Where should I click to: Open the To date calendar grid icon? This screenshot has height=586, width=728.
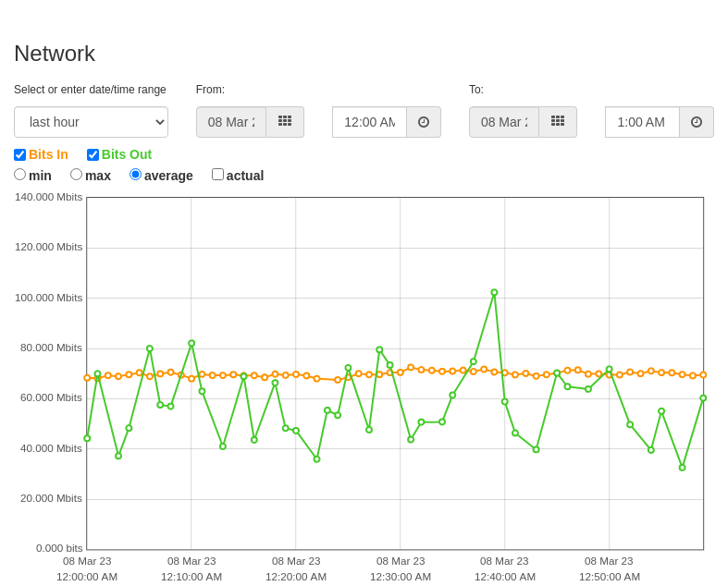point(558,122)
